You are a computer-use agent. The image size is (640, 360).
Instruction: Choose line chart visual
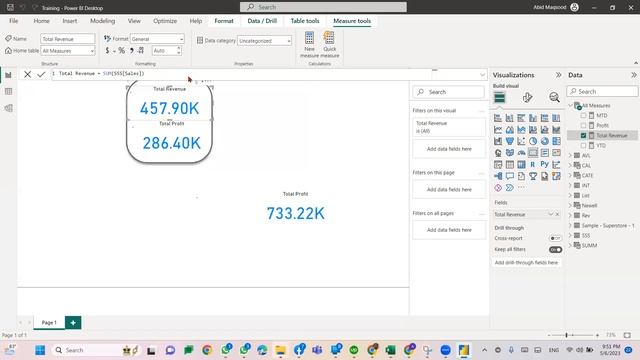click(x=498, y=129)
